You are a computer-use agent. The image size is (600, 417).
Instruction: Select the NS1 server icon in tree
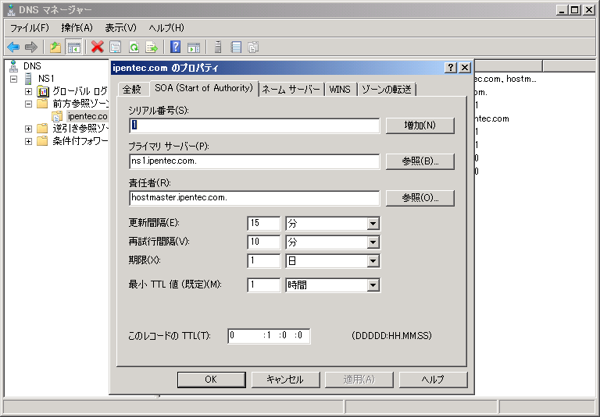point(28,79)
